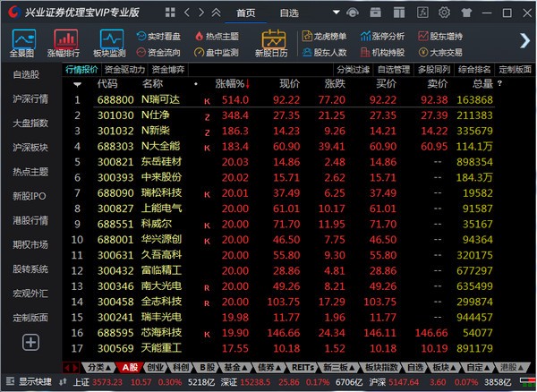Click the eye-shaped icon in title bar
This screenshot has height=392, width=537.
[x=353, y=13]
